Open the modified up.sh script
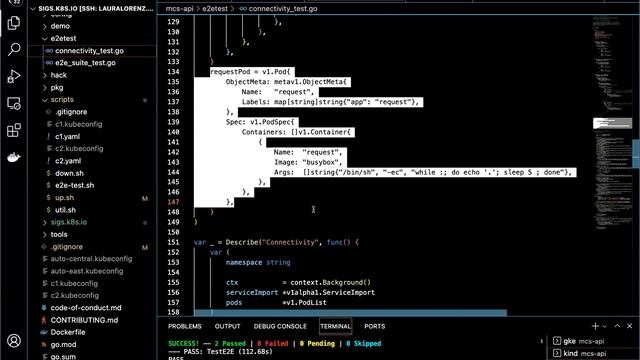 tap(92, 198)
